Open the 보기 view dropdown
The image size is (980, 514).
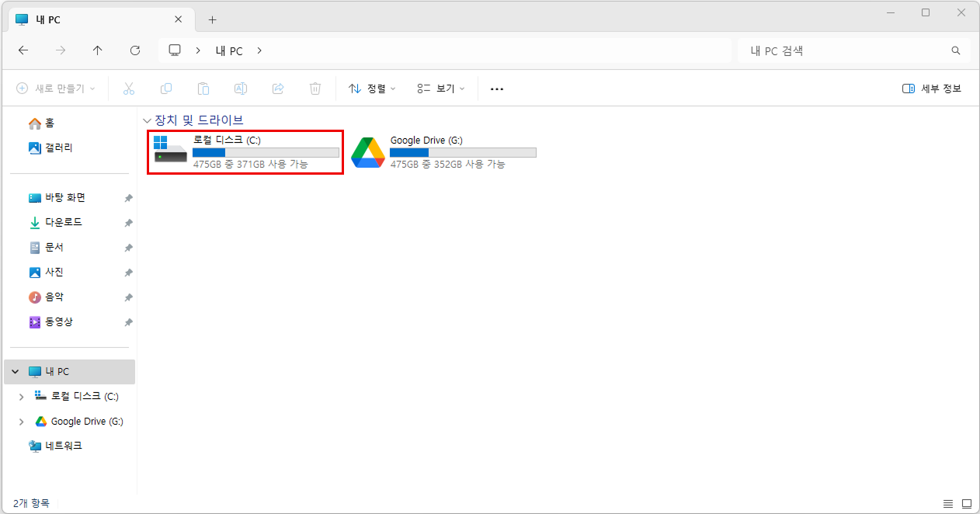[x=440, y=89]
